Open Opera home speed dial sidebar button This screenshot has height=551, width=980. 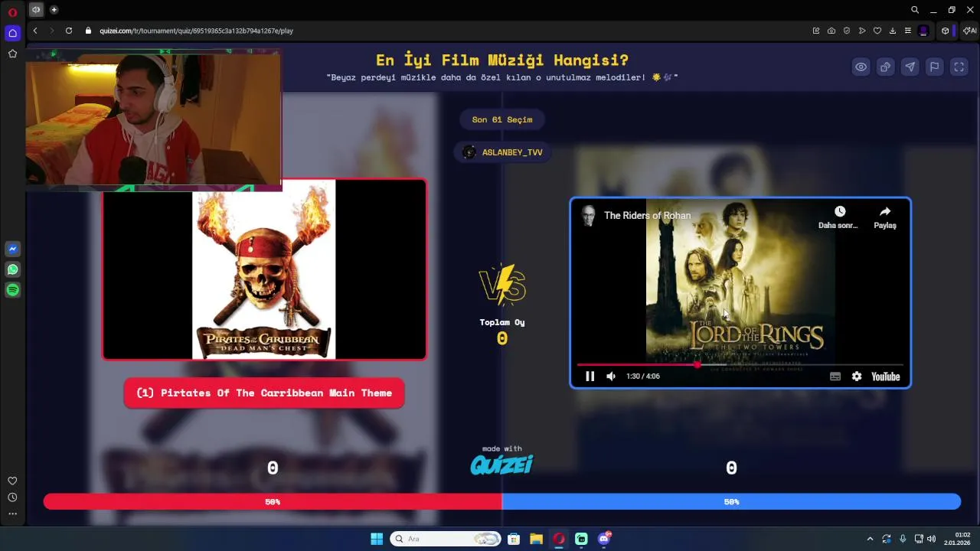tap(12, 33)
